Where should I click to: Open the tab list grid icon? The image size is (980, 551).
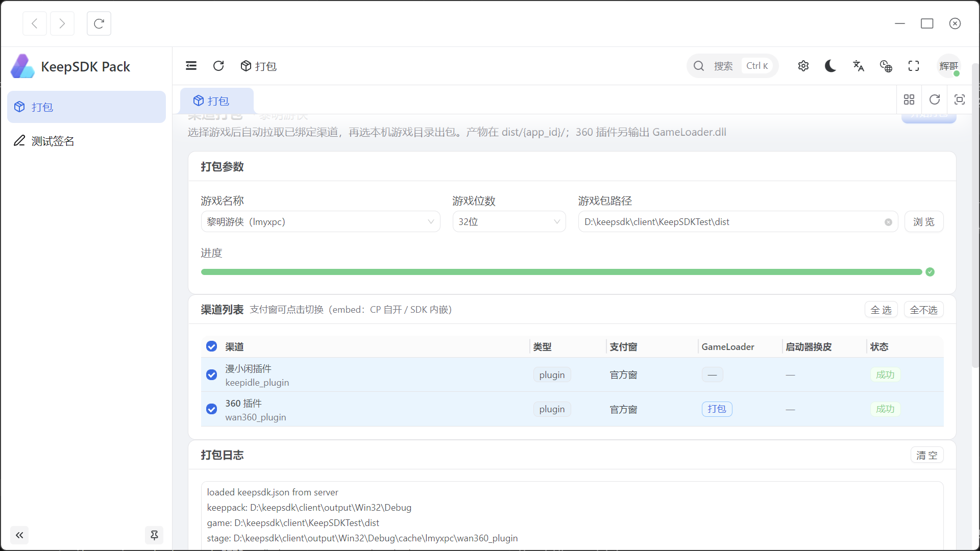[x=909, y=99]
